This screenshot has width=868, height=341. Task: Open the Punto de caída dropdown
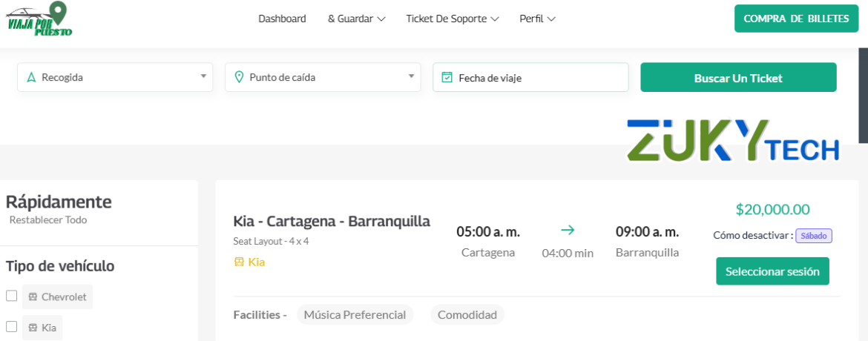[323, 77]
